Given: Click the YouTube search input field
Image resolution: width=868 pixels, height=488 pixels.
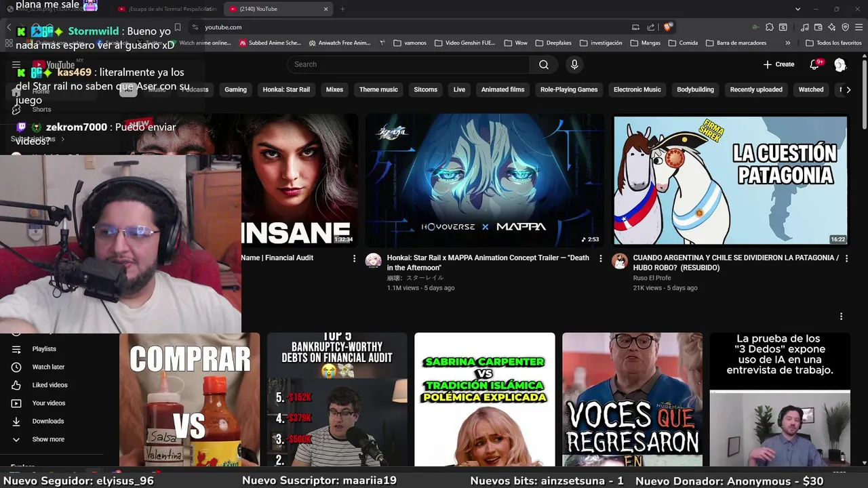Looking at the screenshot, I should point(408,64).
